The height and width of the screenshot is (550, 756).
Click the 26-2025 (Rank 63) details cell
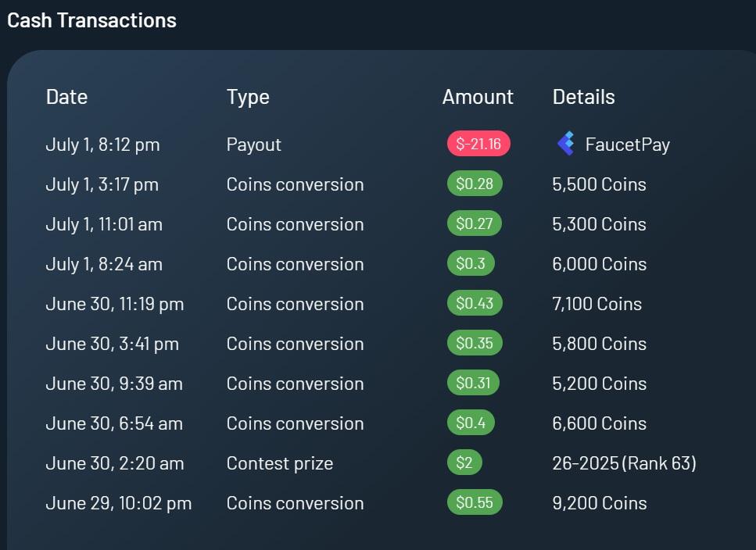625,464
